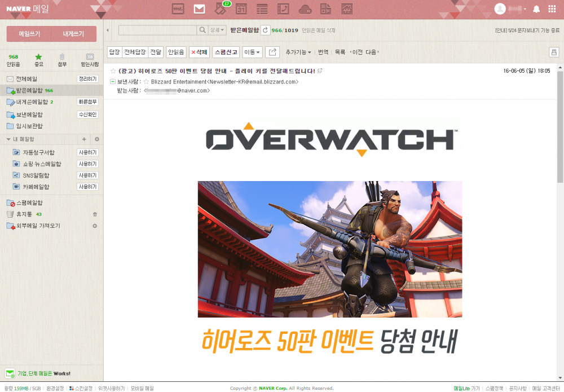Screen dimensions: 564x392
Task: Add a new mailbox with plus icon
Action: click(84, 139)
